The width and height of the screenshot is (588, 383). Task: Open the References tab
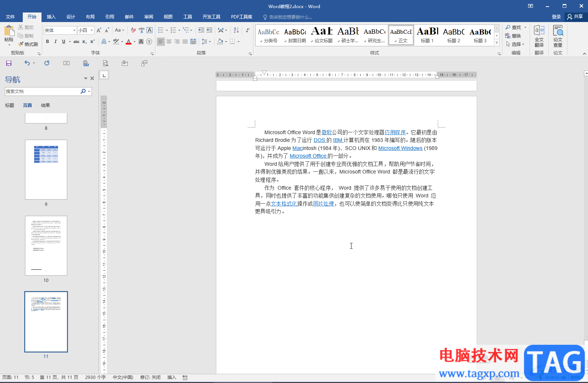click(110, 17)
